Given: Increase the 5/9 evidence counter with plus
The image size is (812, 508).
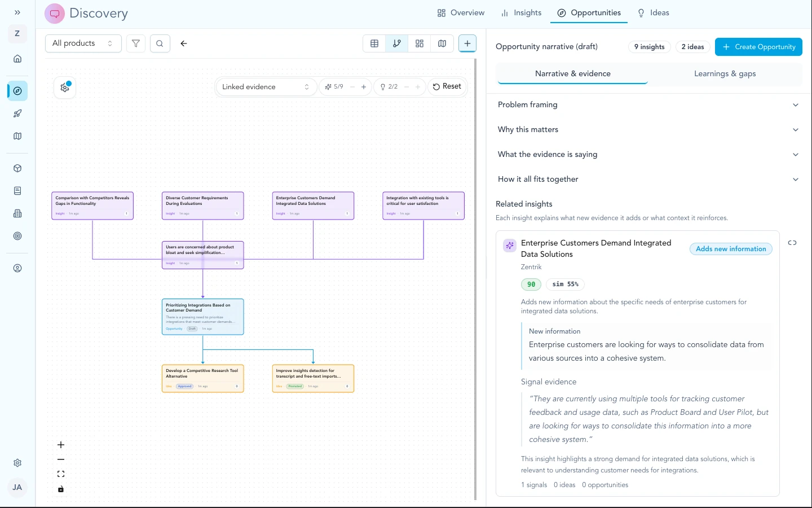Looking at the screenshot, I should pyautogui.click(x=364, y=87).
